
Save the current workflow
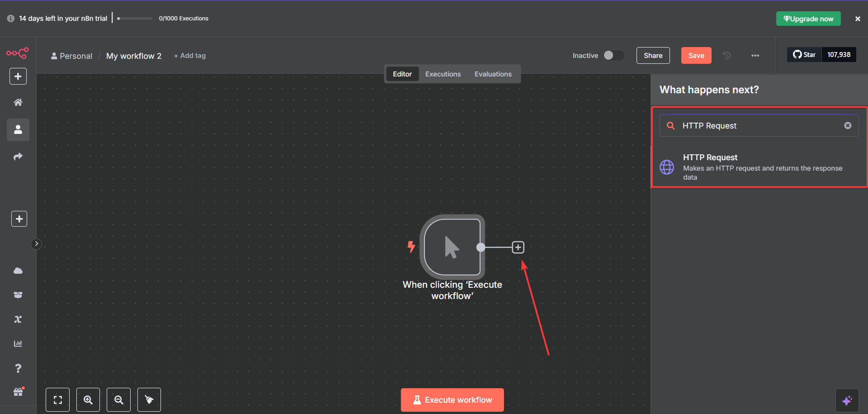coord(696,55)
